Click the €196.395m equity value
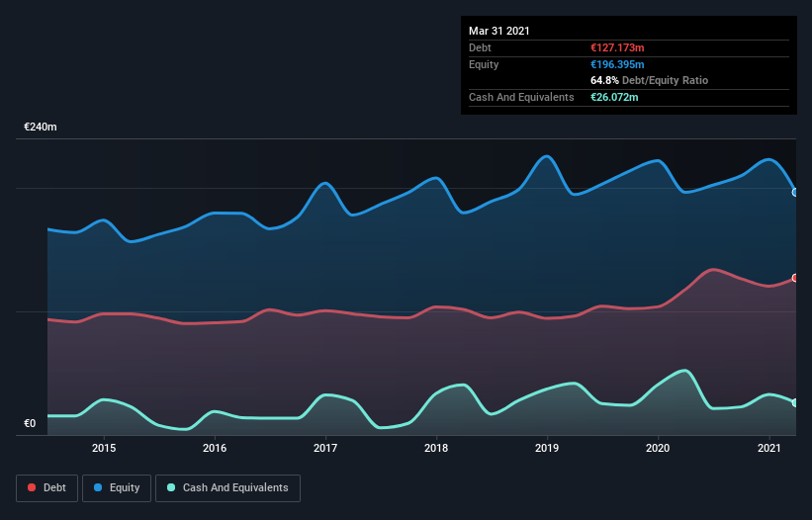Image resolution: width=812 pixels, height=520 pixels. pyautogui.click(x=617, y=64)
